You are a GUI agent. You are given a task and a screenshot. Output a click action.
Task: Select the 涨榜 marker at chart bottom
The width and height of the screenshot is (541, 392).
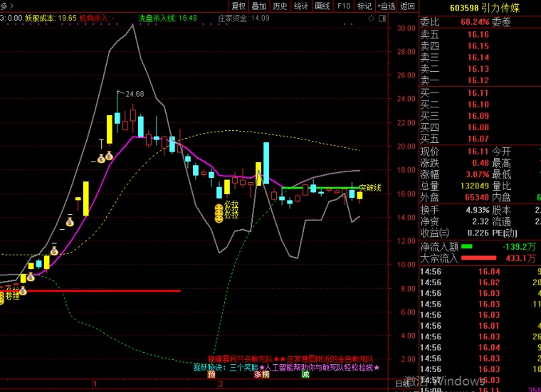point(261,374)
